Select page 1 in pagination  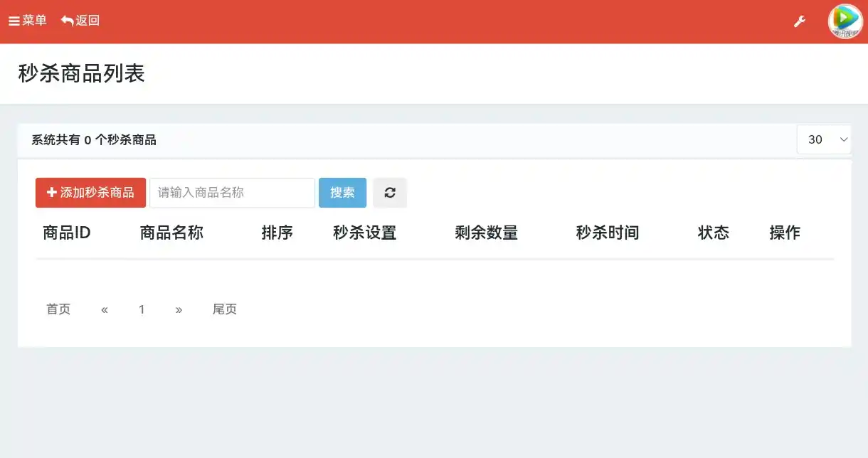pos(142,309)
